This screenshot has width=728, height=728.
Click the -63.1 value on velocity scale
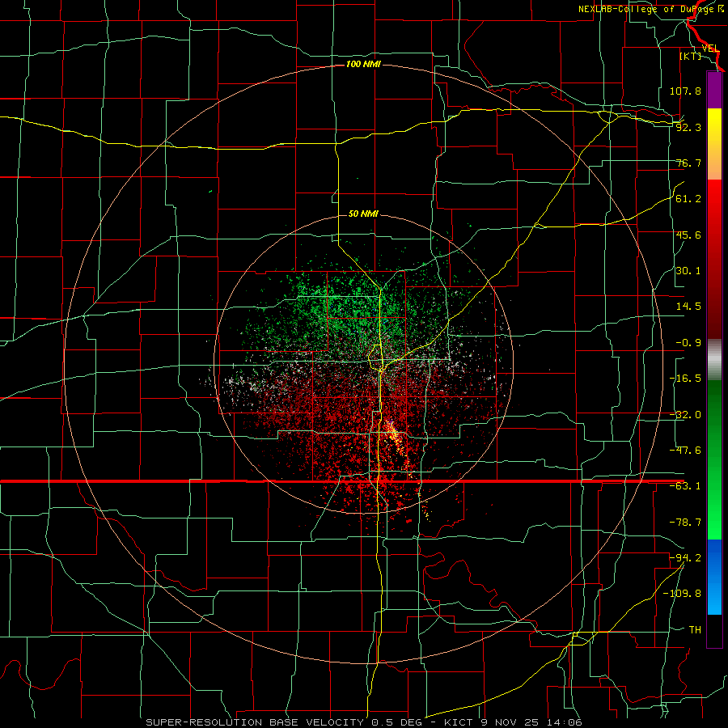coord(685,486)
